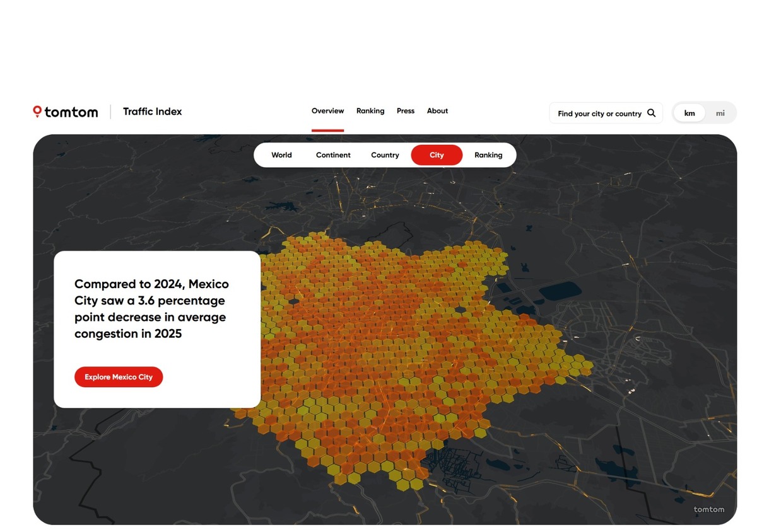This screenshot has height=532, width=757.
Task: Open Ranking tab in map view selector
Action: coord(488,155)
